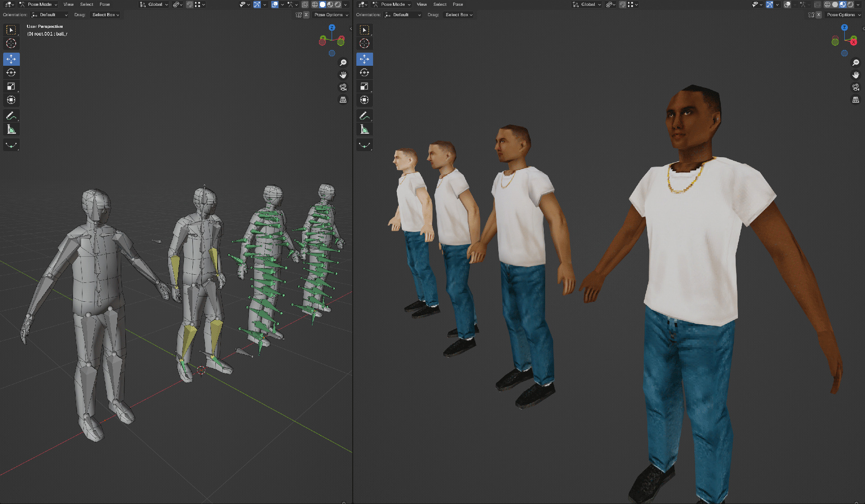Viewport: 865px width, 504px height.
Task: Select the Move tool in left viewport
Action: tap(11, 59)
